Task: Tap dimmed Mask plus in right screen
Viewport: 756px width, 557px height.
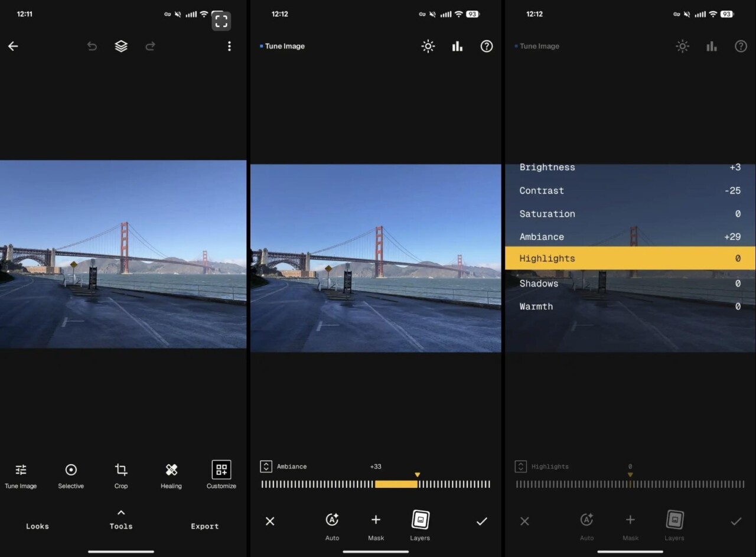Action: tap(630, 526)
